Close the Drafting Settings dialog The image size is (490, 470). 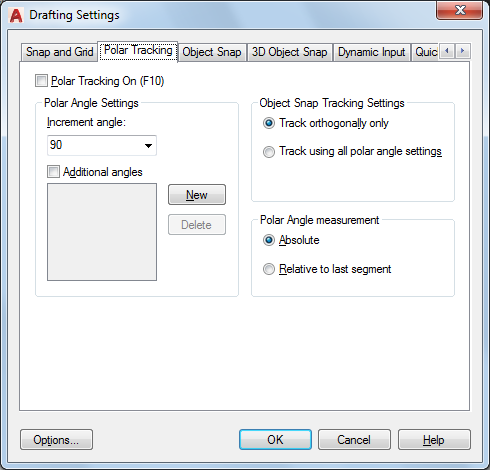(x=460, y=10)
